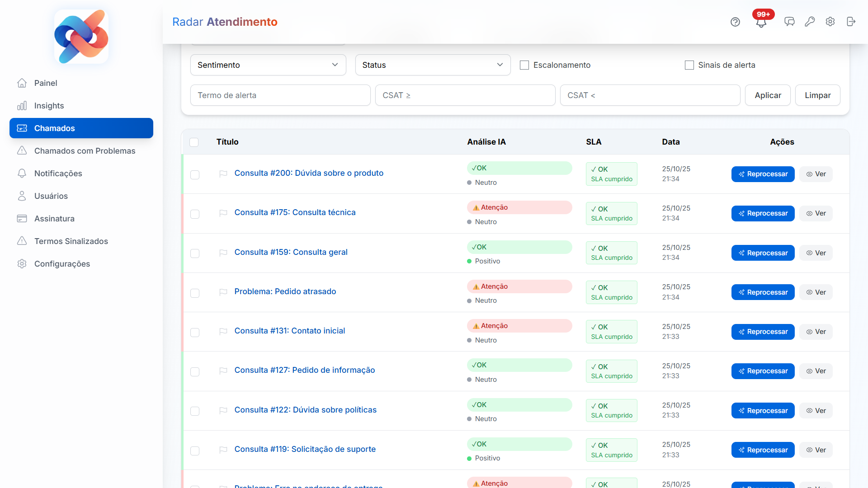
Task: Click the flag icon on Consulta #200
Action: (x=223, y=174)
